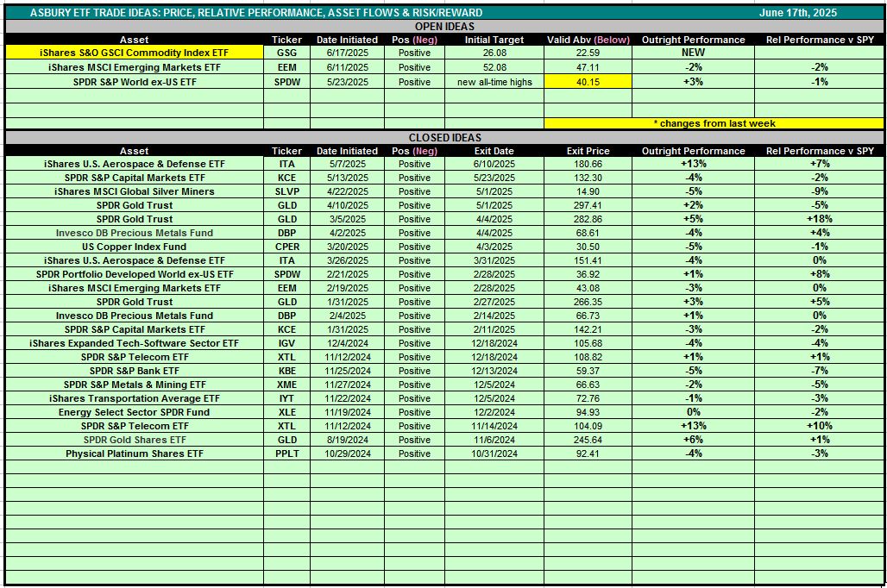Select the NEW outright performance cell
The width and height of the screenshot is (887, 588).
tap(693, 53)
